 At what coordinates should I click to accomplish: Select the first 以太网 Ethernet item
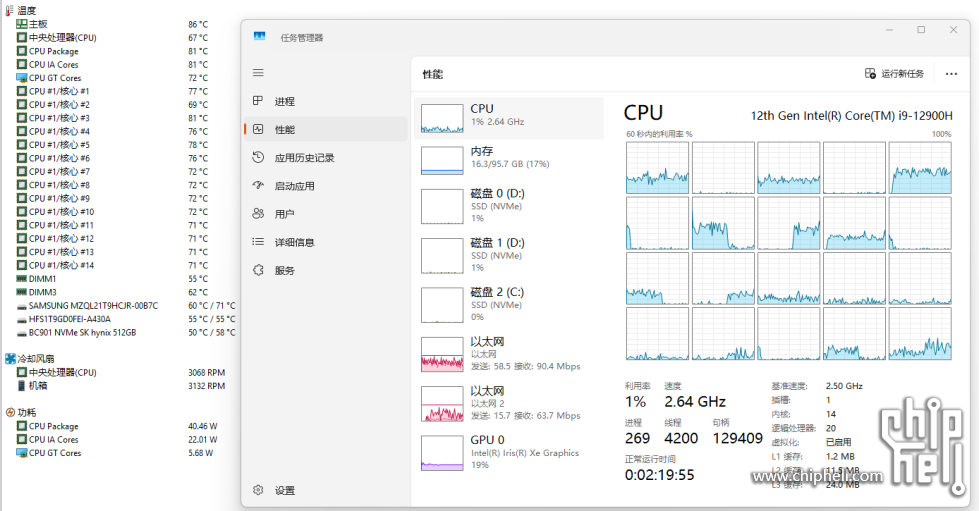(x=508, y=353)
